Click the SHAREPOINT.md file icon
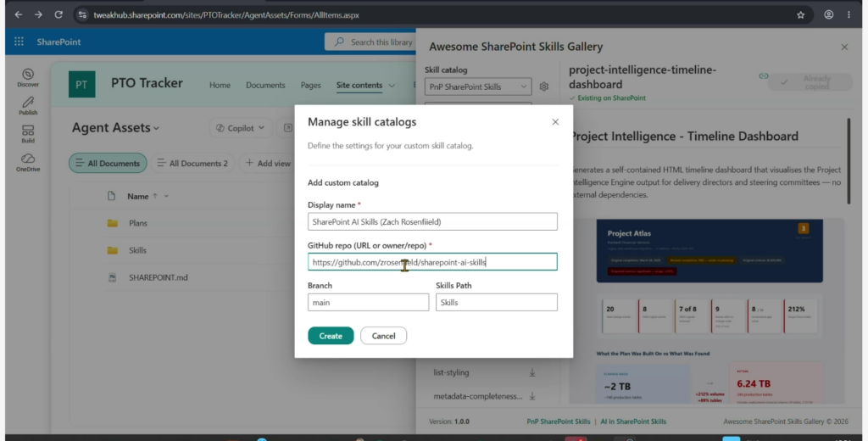868x441 pixels. pos(113,277)
